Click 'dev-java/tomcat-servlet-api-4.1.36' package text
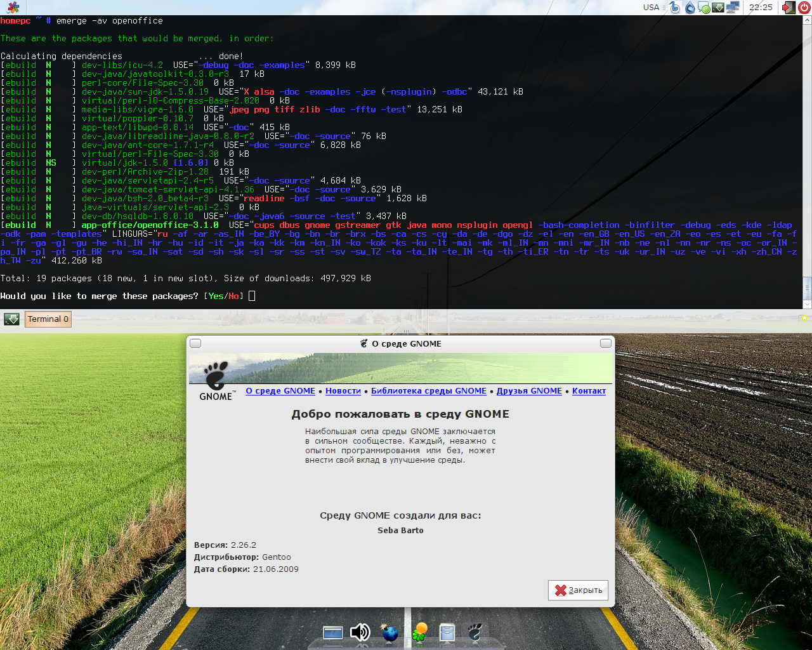 pos(167,189)
